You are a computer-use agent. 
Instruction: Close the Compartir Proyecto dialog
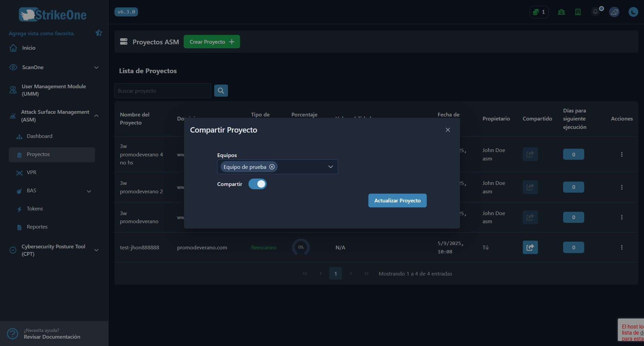pos(448,130)
